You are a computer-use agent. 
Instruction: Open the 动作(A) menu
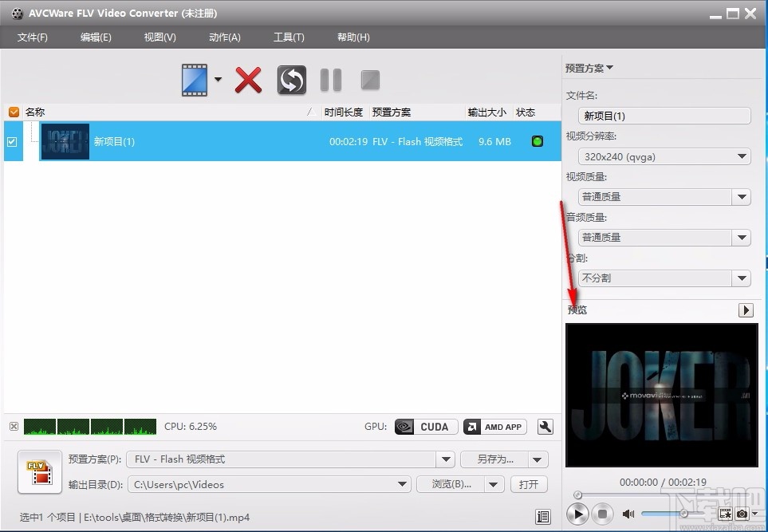225,37
